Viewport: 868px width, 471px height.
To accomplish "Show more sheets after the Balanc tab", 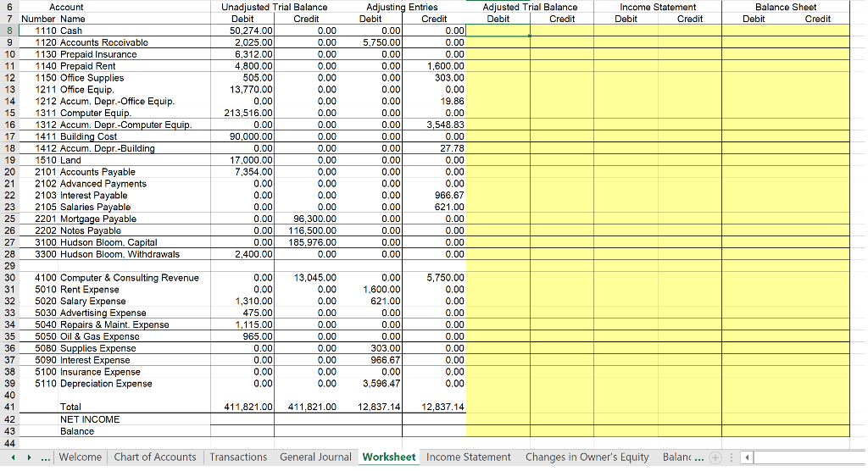I will [699, 457].
